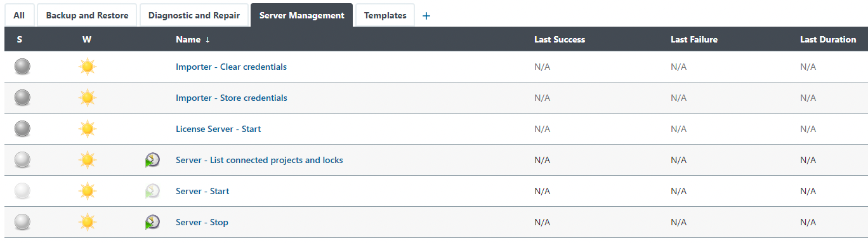Open the Importer - Clear credentials job

pyautogui.click(x=231, y=67)
